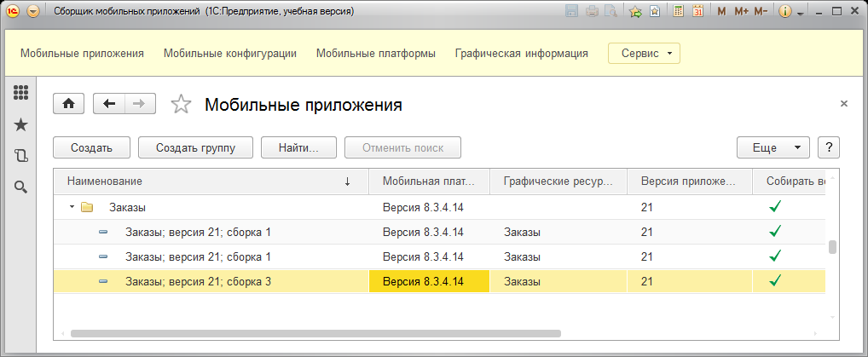The width and height of the screenshot is (868, 357).
Task: Switch to Мобильные конфигурации section
Action: (230, 53)
